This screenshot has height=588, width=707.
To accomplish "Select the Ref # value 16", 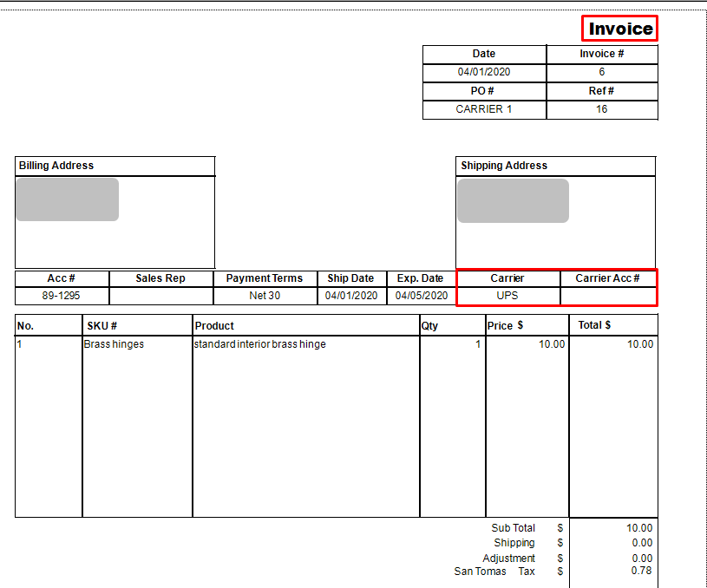I will coord(601,109).
